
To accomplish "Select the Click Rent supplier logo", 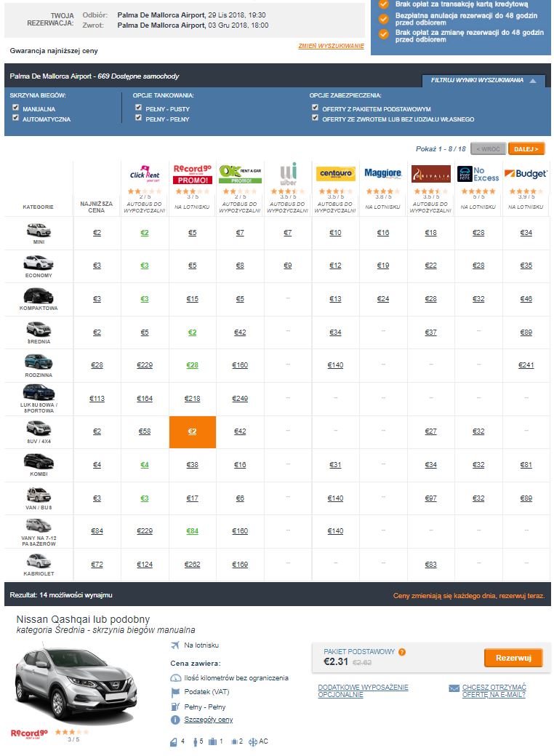I will pyautogui.click(x=145, y=174).
